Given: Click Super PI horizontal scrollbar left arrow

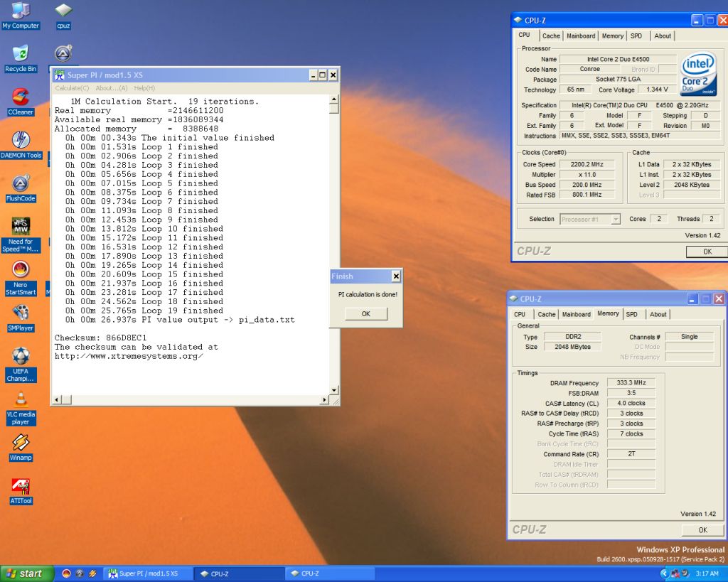Looking at the screenshot, I should (x=57, y=399).
